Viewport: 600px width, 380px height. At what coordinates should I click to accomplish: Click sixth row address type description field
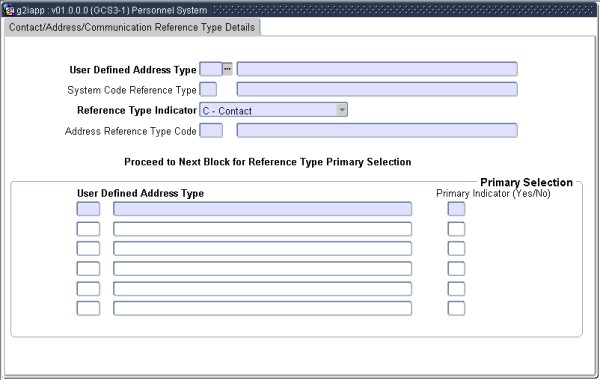point(262,308)
